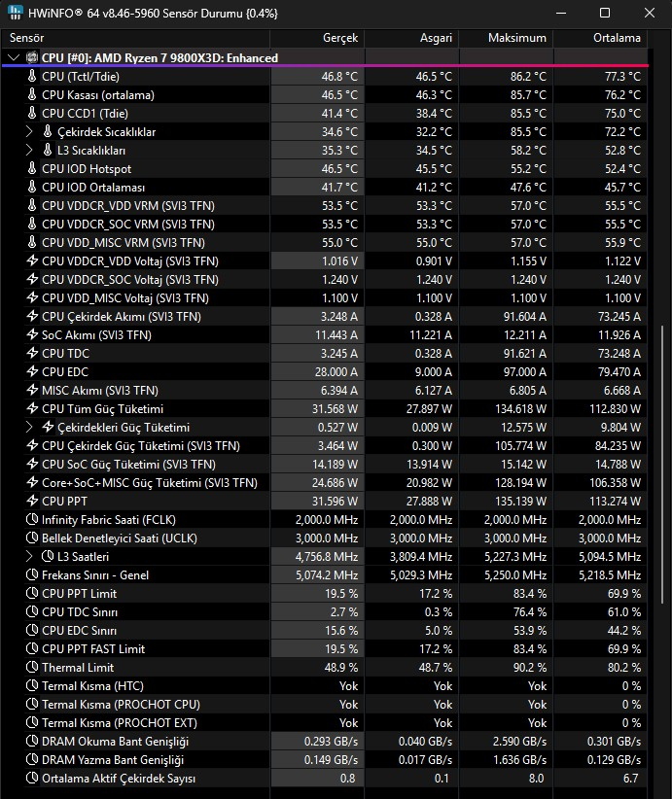Click the 90.2 % Thermal Limit maximum value
672x799 pixels.
pyautogui.click(x=530, y=667)
